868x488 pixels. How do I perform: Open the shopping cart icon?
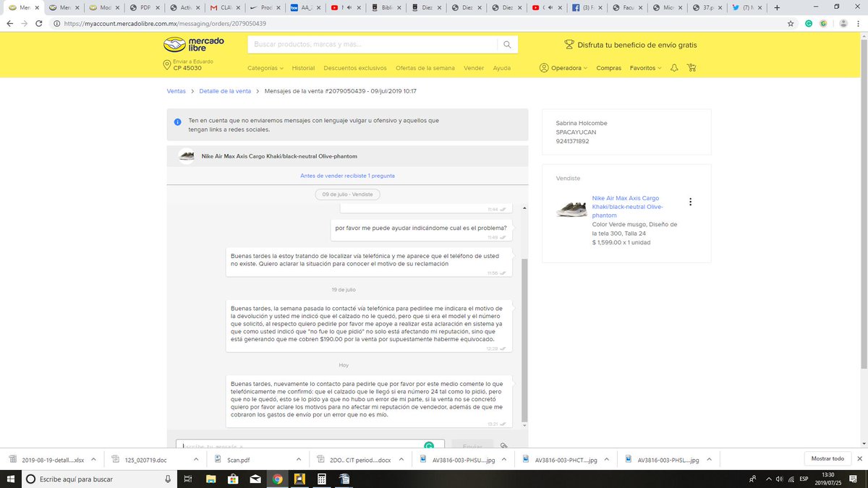692,68
